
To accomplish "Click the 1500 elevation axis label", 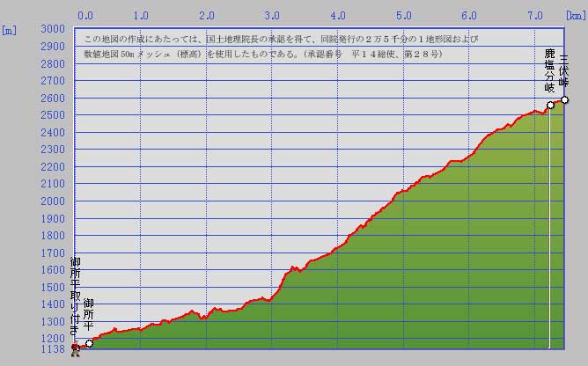I will pyautogui.click(x=53, y=287).
